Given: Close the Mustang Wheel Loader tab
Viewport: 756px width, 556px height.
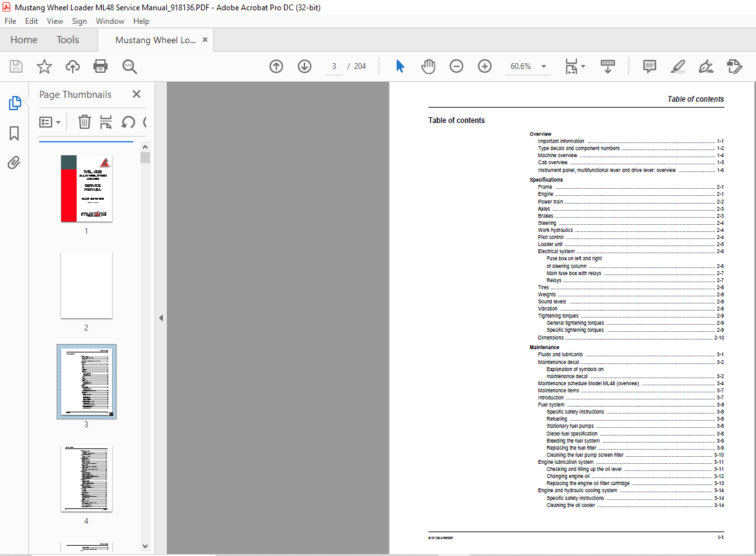Looking at the screenshot, I should pyautogui.click(x=205, y=39).
